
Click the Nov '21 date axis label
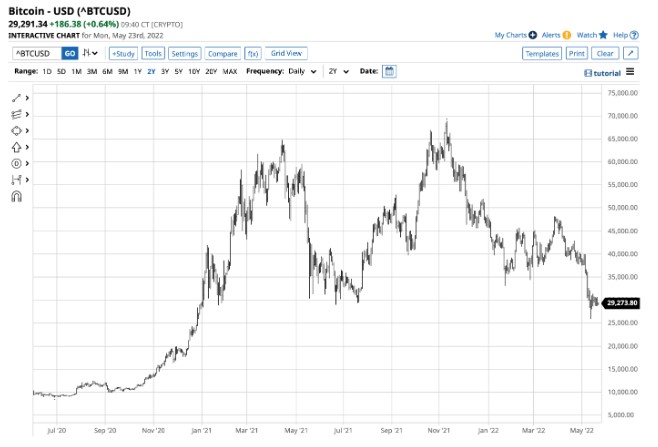pyautogui.click(x=439, y=431)
